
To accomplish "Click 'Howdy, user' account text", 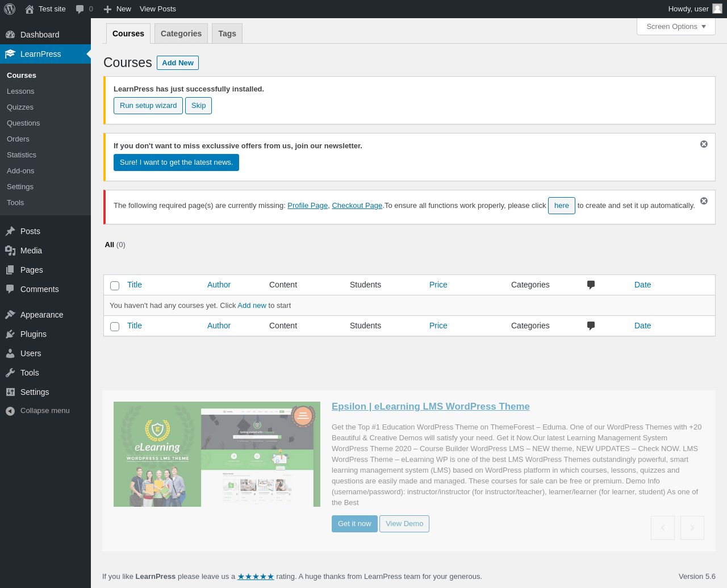I will coord(688,9).
